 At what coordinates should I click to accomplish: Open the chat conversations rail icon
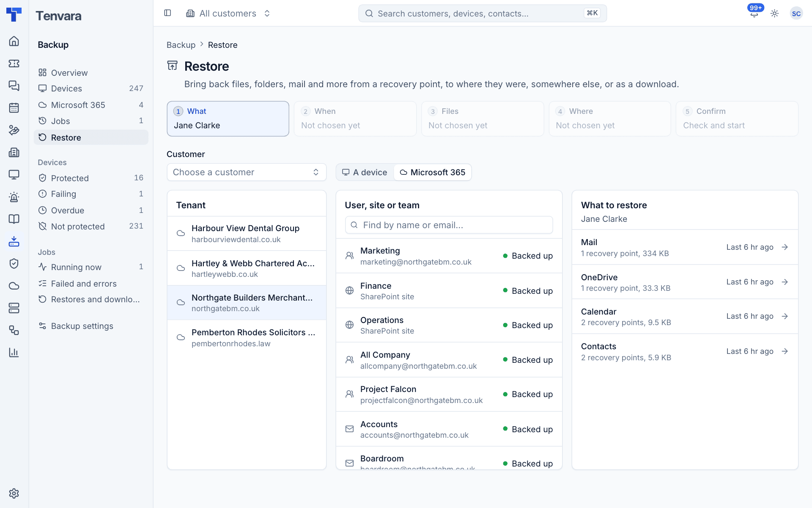[14, 86]
